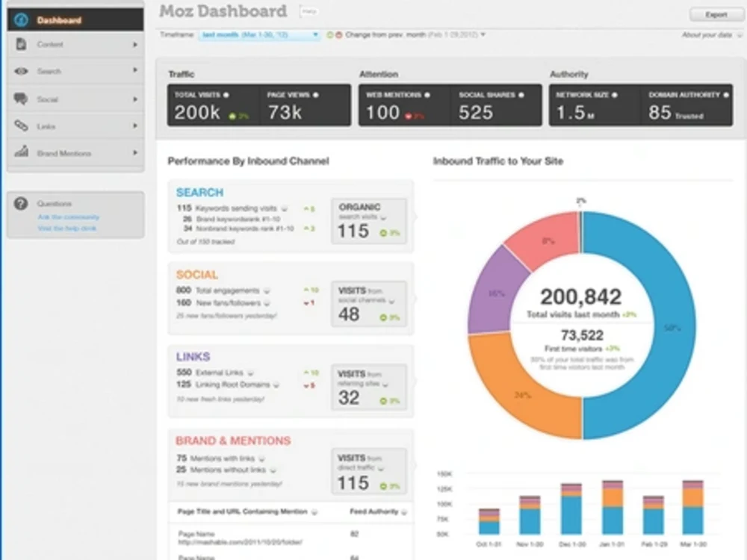Click info icon beside Mentions with links
747x560 pixels.
point(261,458)
